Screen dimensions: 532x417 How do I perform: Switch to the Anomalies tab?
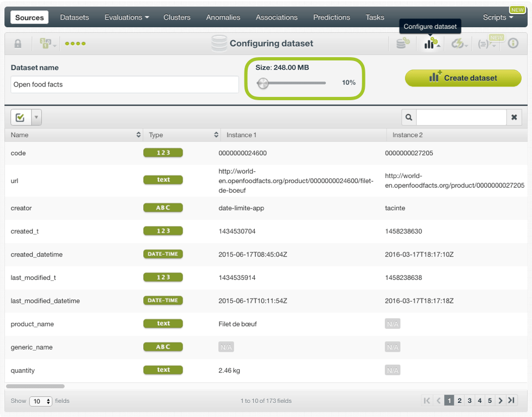(x=223, y=17)
